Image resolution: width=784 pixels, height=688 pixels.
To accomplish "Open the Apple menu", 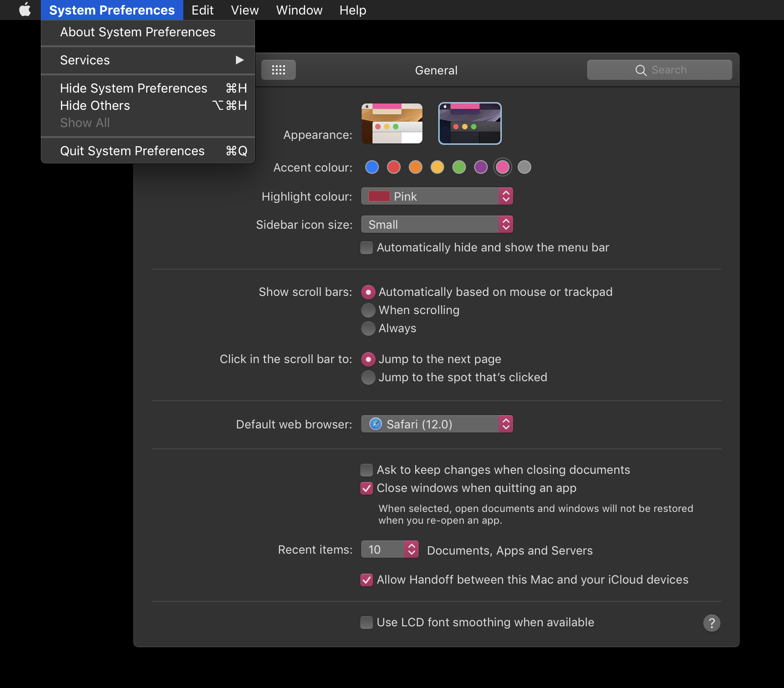I will click(x=25, y=10).
